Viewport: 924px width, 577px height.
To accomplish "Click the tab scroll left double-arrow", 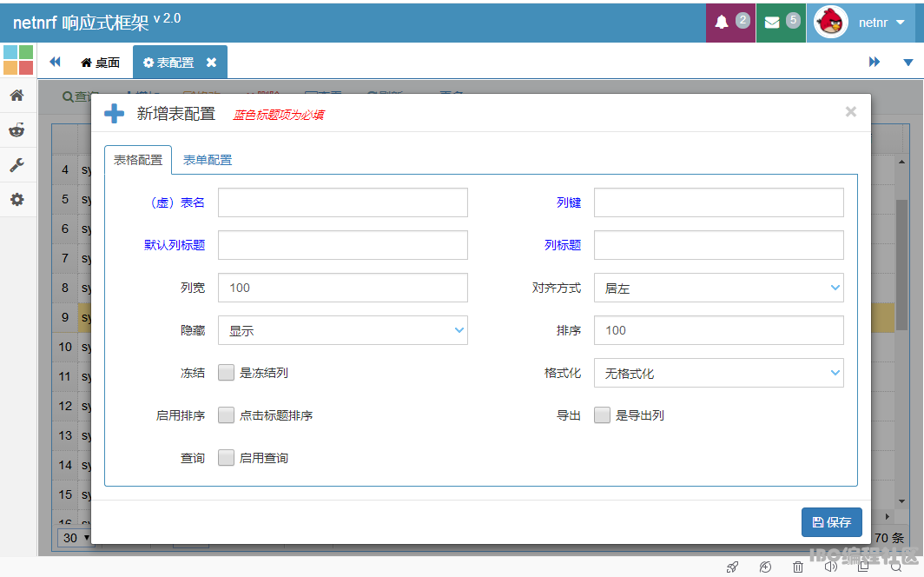I will pos(55,62).
